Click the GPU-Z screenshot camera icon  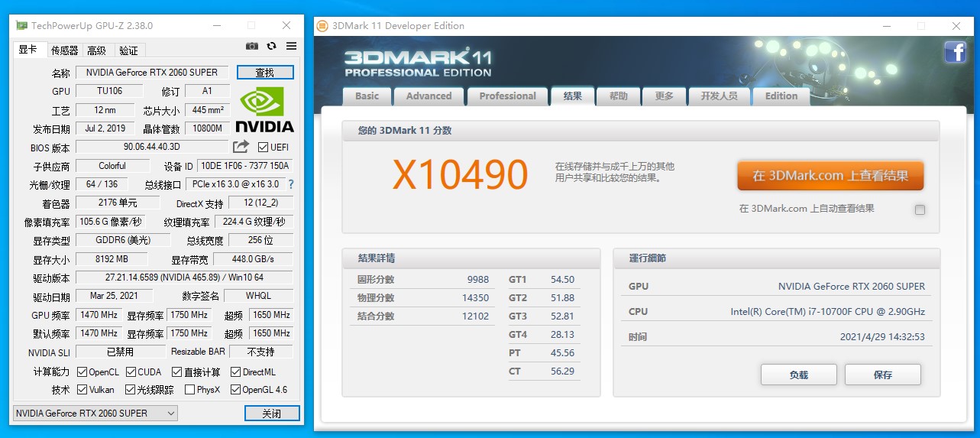pos(252,47)
